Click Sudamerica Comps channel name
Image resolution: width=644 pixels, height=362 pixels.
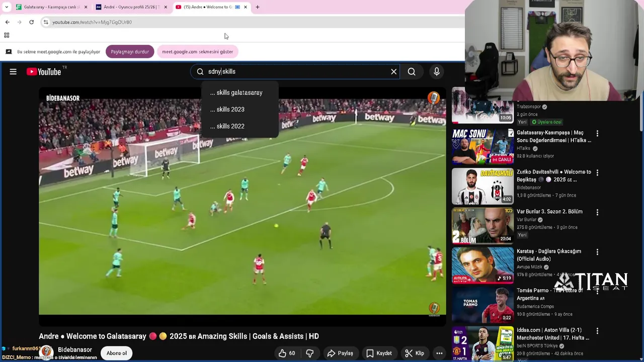tap(535, 307)
